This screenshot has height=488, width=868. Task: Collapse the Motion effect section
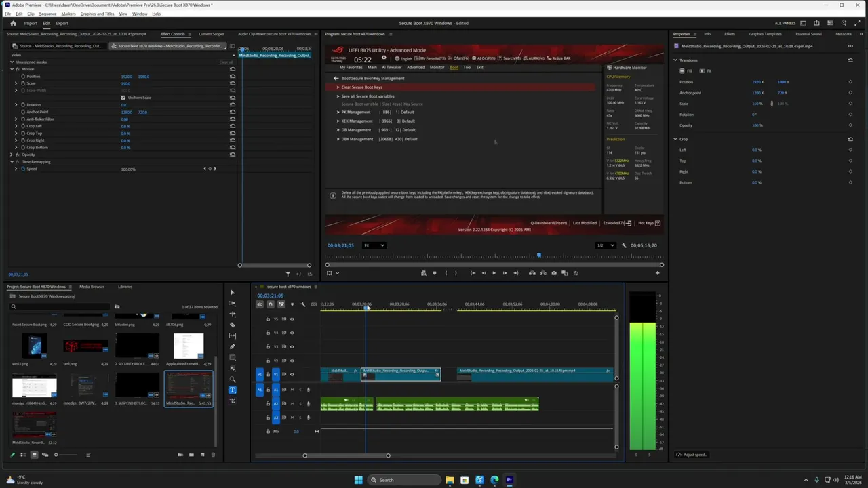point(12,69)
